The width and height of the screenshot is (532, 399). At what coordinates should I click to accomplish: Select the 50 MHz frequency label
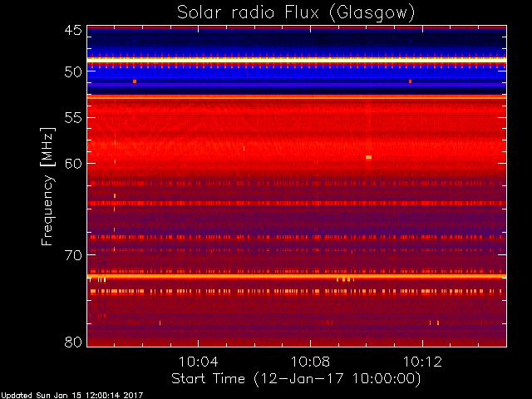pyautogui.click(x=73, y=71)
